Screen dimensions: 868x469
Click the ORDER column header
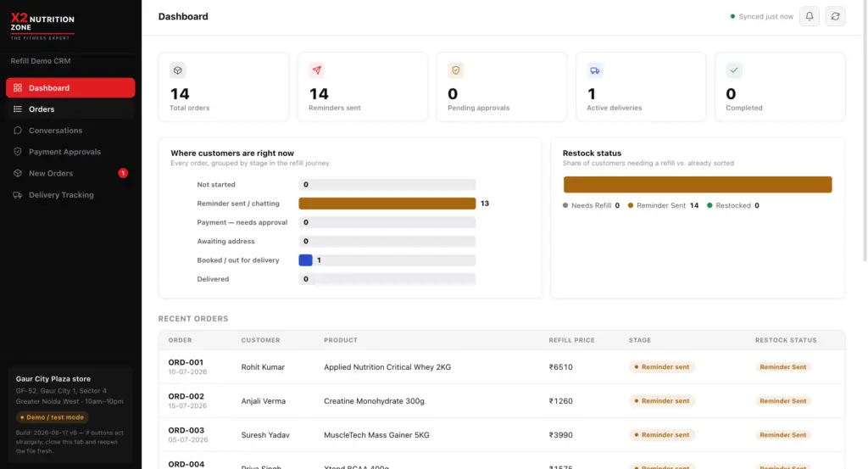click(180, 340)
